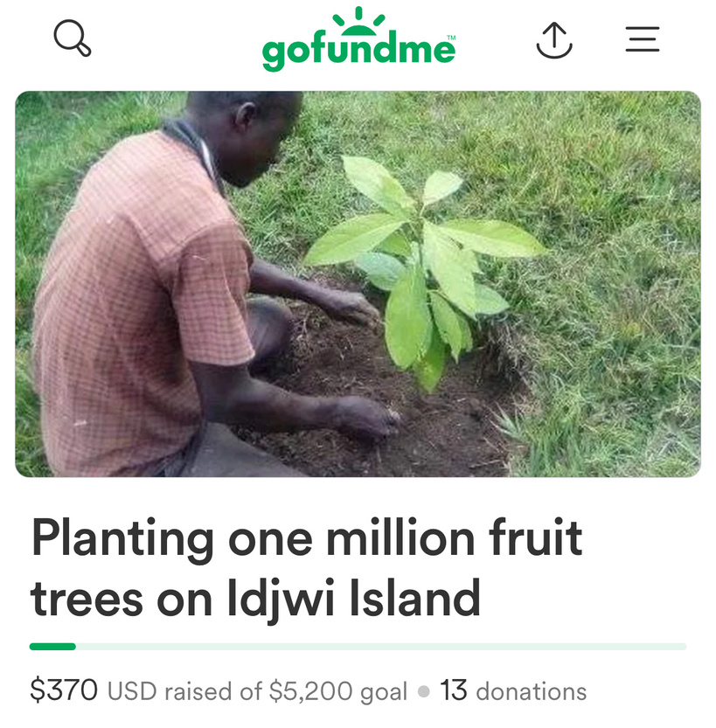View the 13 donations count
This screenshot has height=728, width=716.
[512, 691]
